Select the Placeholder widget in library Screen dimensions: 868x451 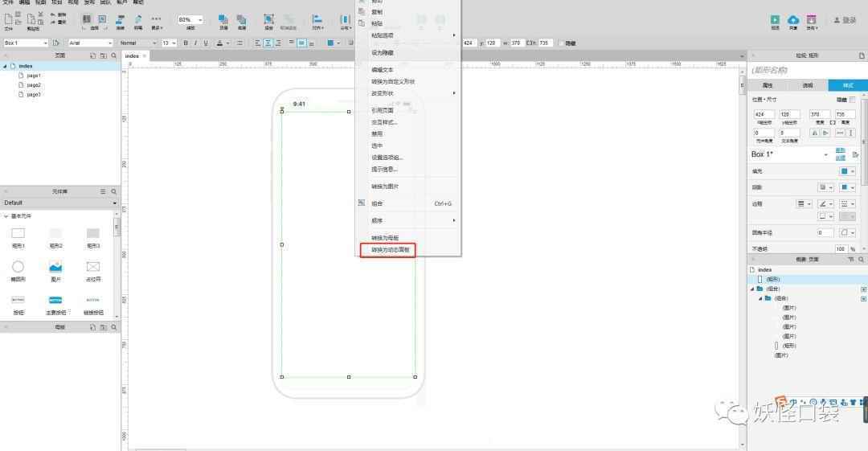tap(93, 270)
